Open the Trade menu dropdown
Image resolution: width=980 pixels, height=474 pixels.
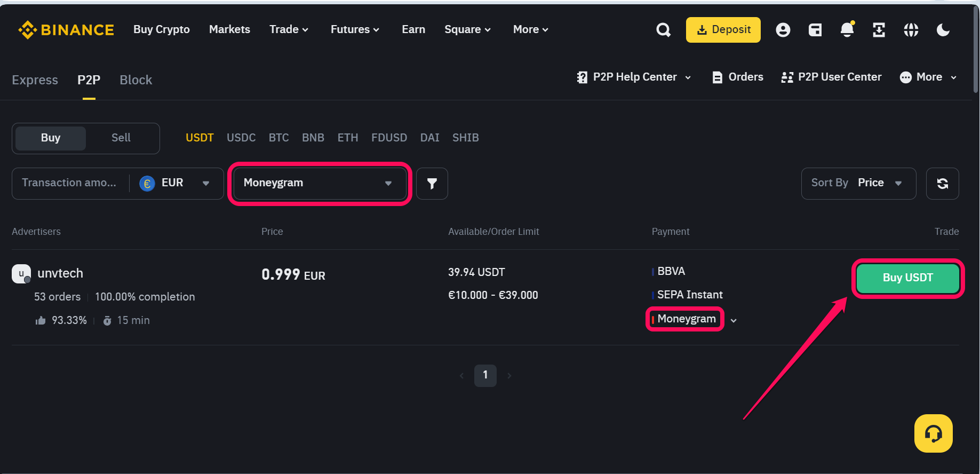click(289, 30)
